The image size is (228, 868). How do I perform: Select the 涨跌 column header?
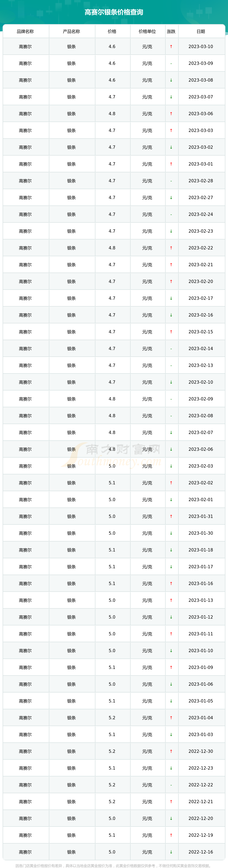[171, 31]
